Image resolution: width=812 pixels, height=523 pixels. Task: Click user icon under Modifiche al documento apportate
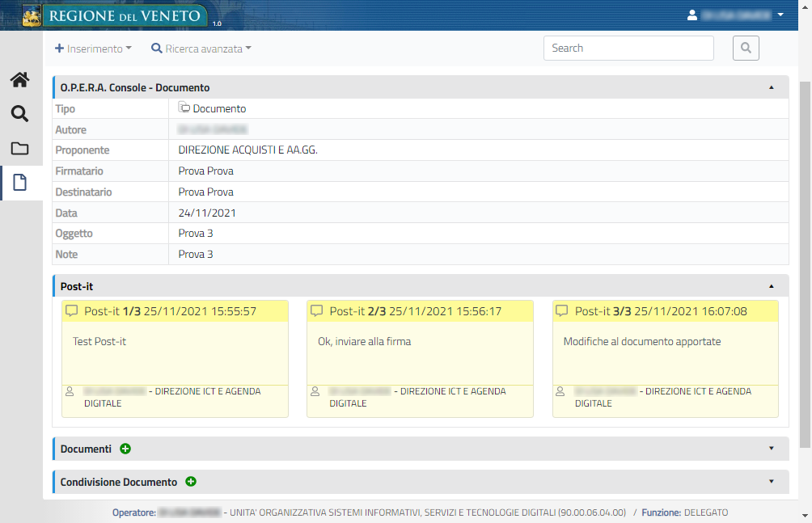[x=560, y=391]
